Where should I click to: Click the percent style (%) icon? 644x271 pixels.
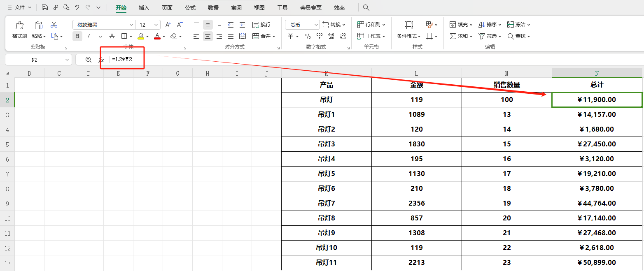pyautogui.click(x=308, y=36)
